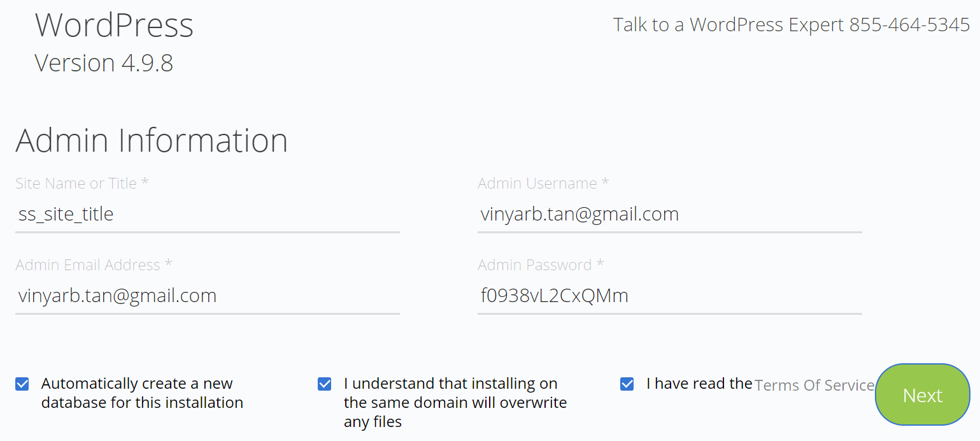Focus the Admin Username text field

(x=669, y=214)
